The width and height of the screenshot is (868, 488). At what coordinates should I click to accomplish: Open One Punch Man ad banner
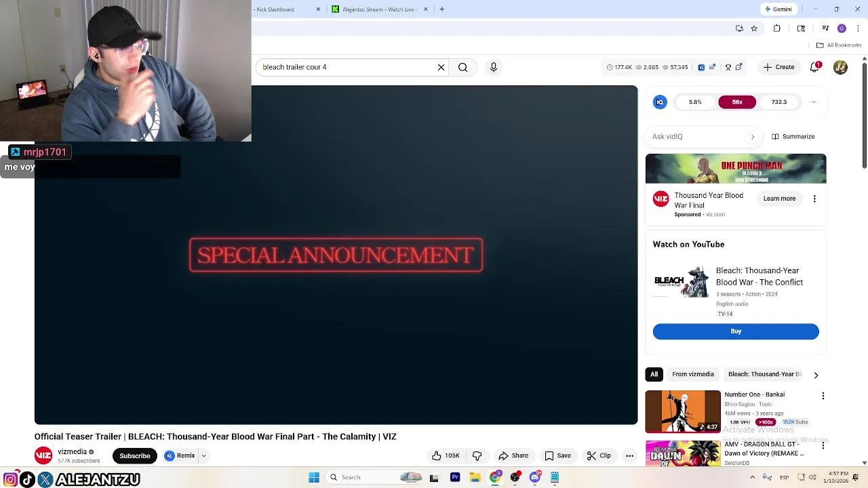point(736,169)
